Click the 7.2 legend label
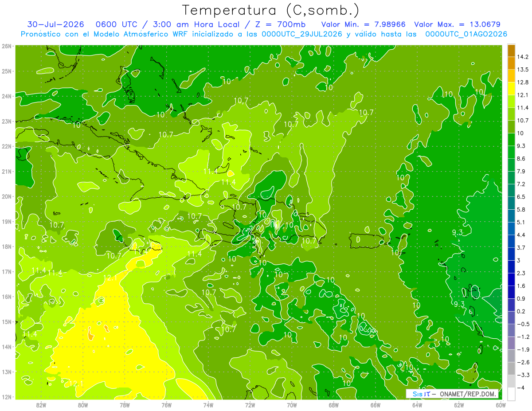The height and width of the screenshot is (411, 532). click(521, 184)
